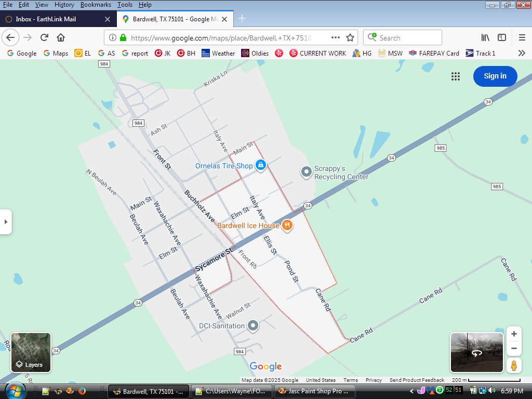Viewport: 532px width, 399px height.
Task: Show more bookmarks via the chevron overflow
Action: [522, 53]
